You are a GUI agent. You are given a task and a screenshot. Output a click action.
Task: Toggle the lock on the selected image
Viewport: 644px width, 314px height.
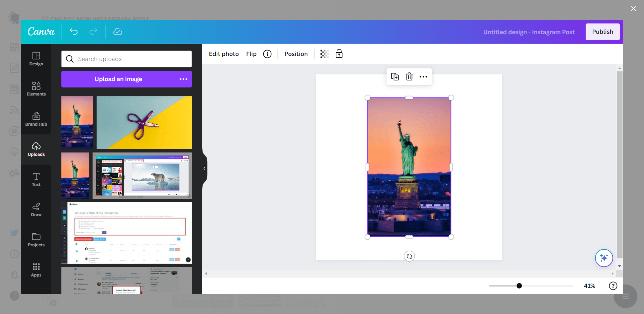tap(339, 54)
